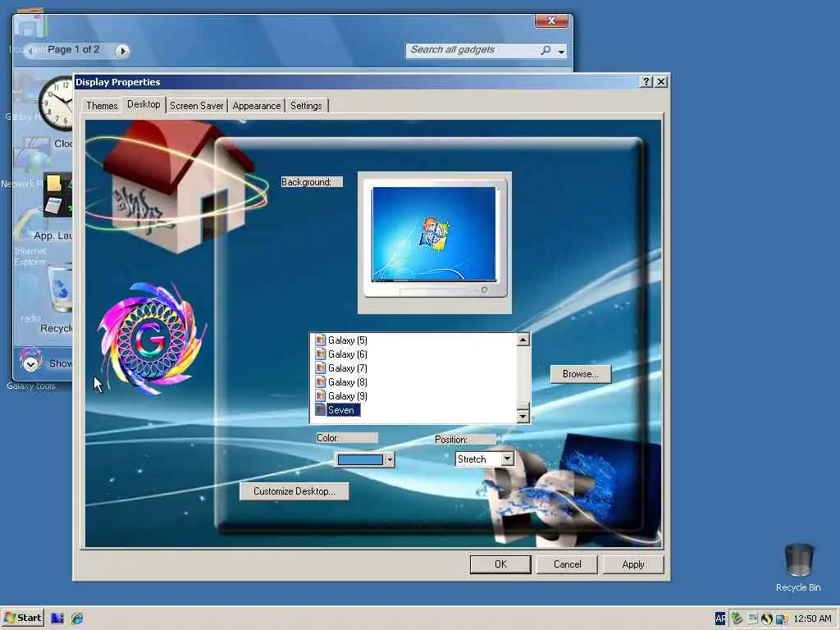Open the gadget search options dropdown arrow
This screenshot has height=630, width=840.
coord(561,52)
